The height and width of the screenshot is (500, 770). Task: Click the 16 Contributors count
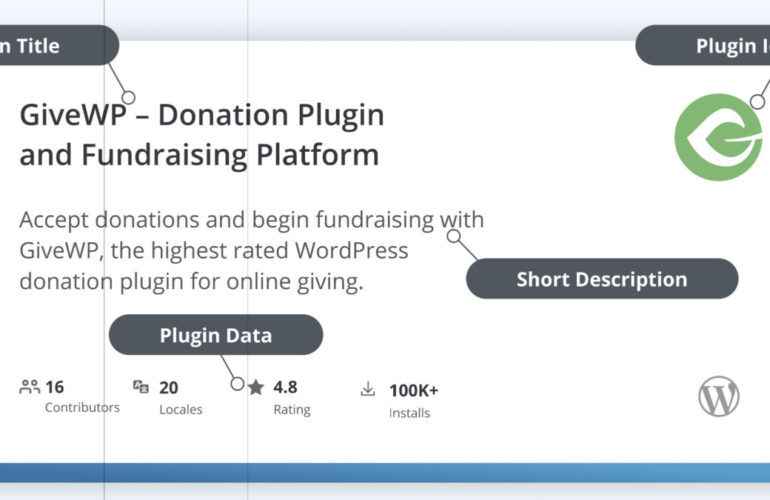pyautogui.click(x=55, y=387)
